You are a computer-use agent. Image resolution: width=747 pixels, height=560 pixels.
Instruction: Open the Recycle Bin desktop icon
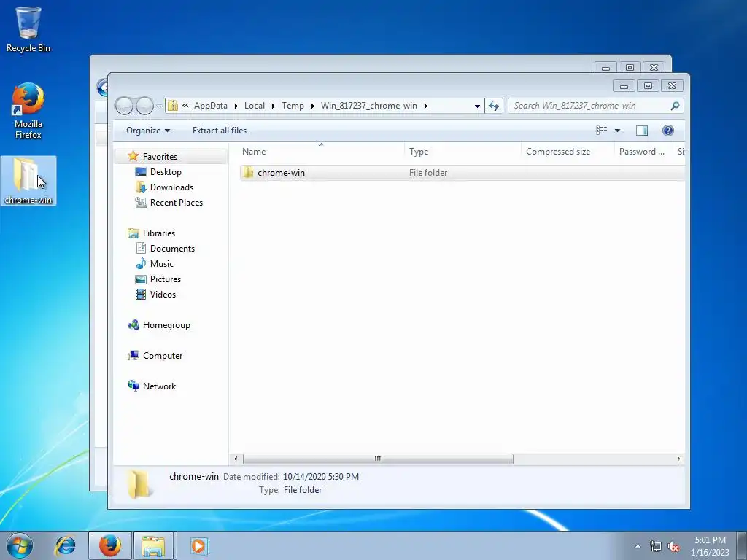tap(28, 29)
